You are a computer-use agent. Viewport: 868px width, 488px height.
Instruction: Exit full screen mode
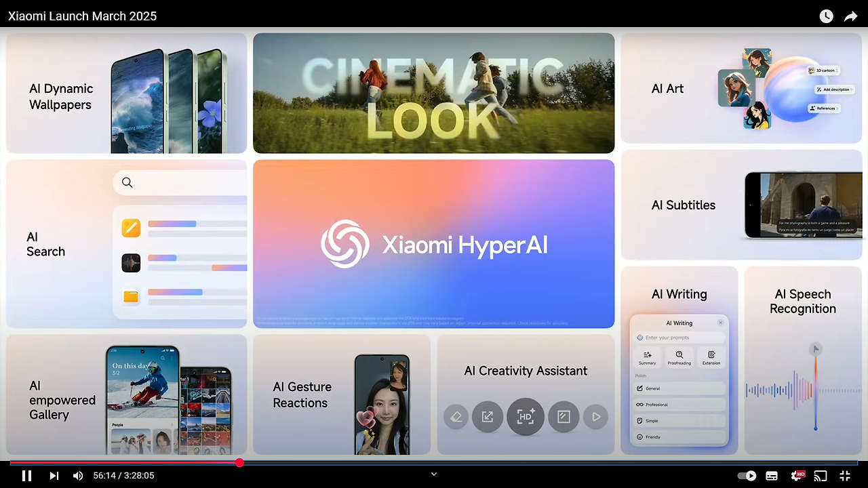pyautogui.click(x=845, y=476)
